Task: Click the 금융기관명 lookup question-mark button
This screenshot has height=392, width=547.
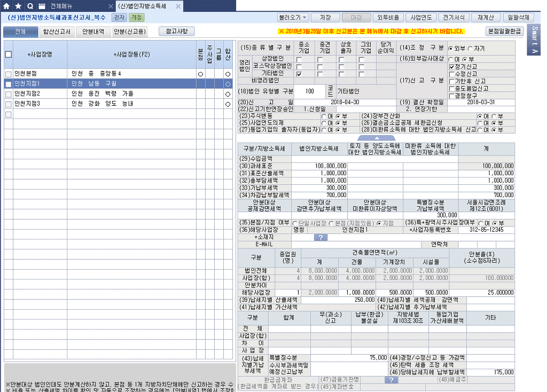Action: point(392,380)
